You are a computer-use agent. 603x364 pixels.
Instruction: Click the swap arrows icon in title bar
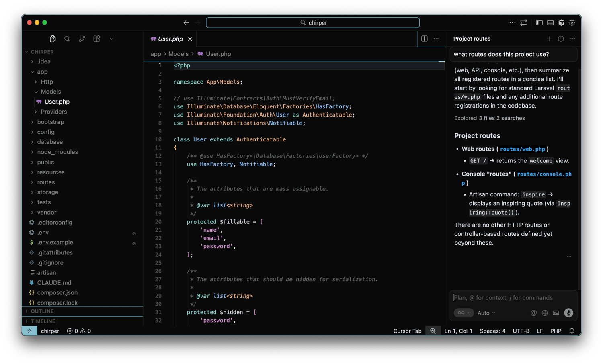pyautogui.click(x=523, y=22)
